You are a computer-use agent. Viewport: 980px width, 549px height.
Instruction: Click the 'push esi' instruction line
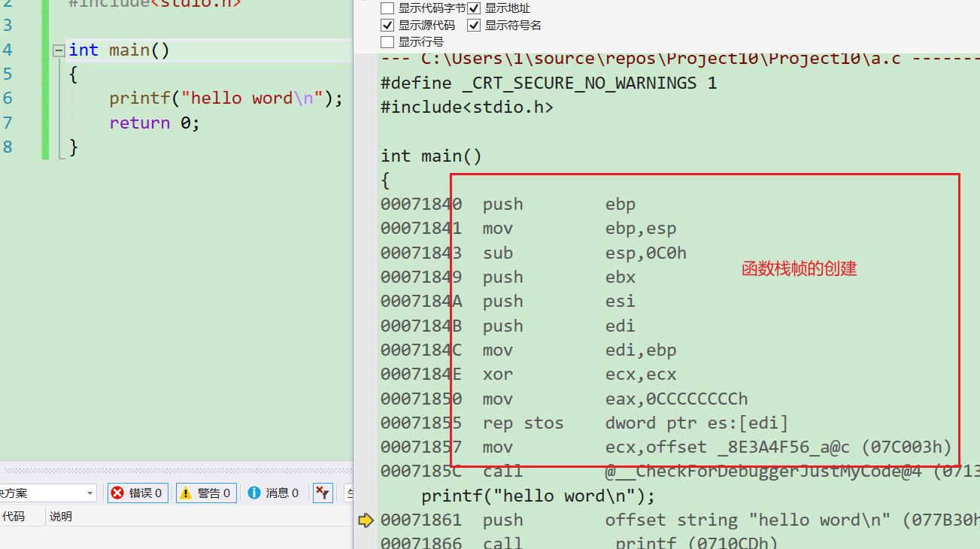[508, 302]
